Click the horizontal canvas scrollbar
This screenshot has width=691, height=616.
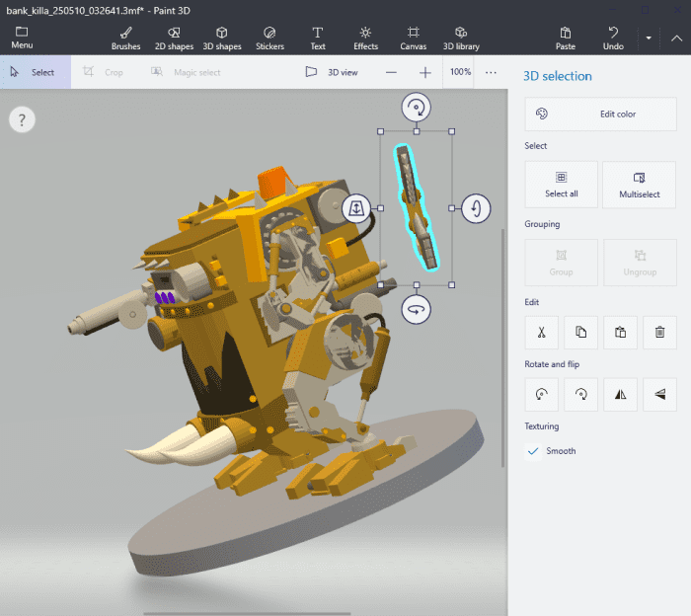coord(247,613)
